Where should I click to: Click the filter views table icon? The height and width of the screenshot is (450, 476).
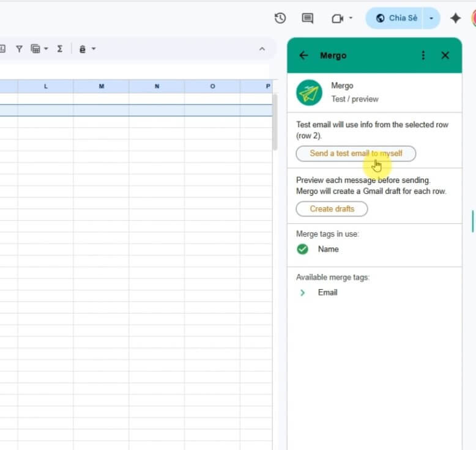pos(35,49)
